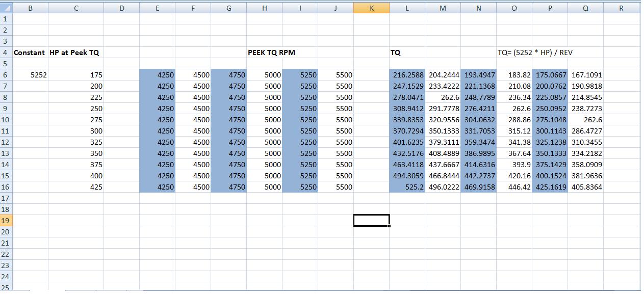
Task: Click the cell showing 216.2588
Action: (x=406, y=75)
